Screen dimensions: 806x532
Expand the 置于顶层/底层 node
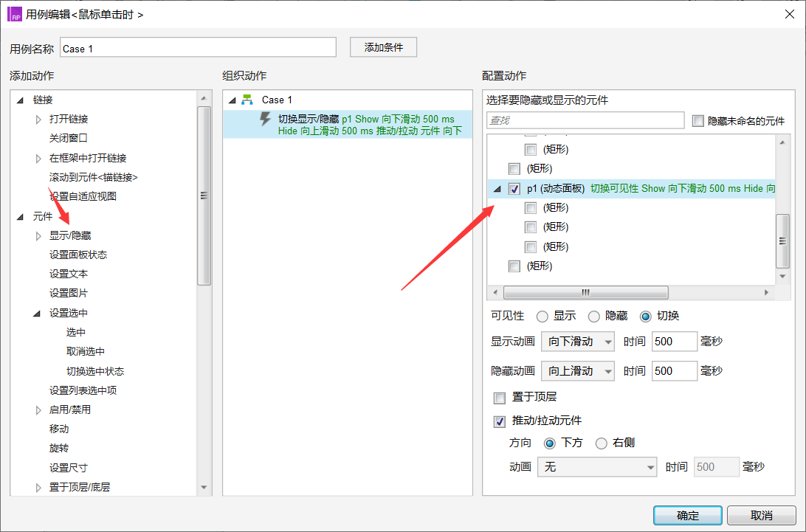(x=38, y=487)
